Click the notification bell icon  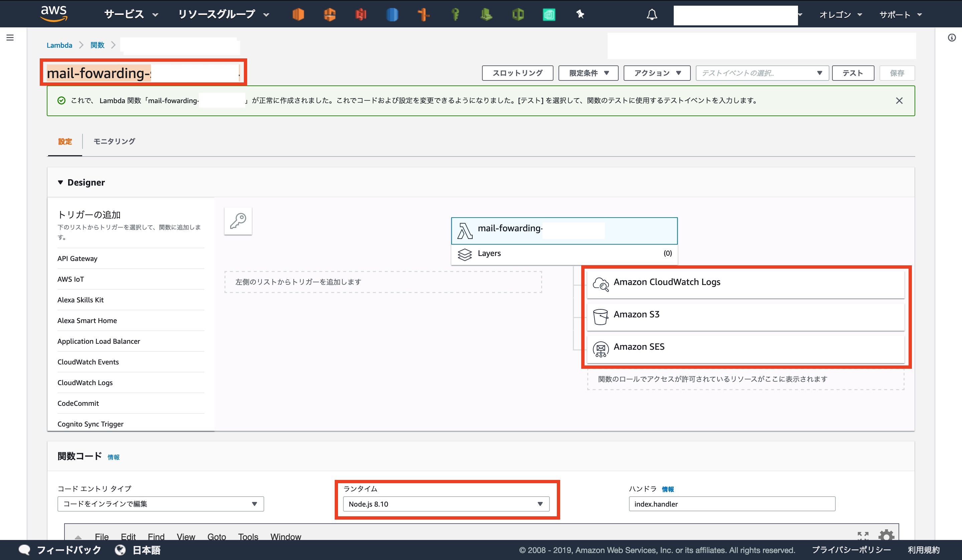(652, 14)
